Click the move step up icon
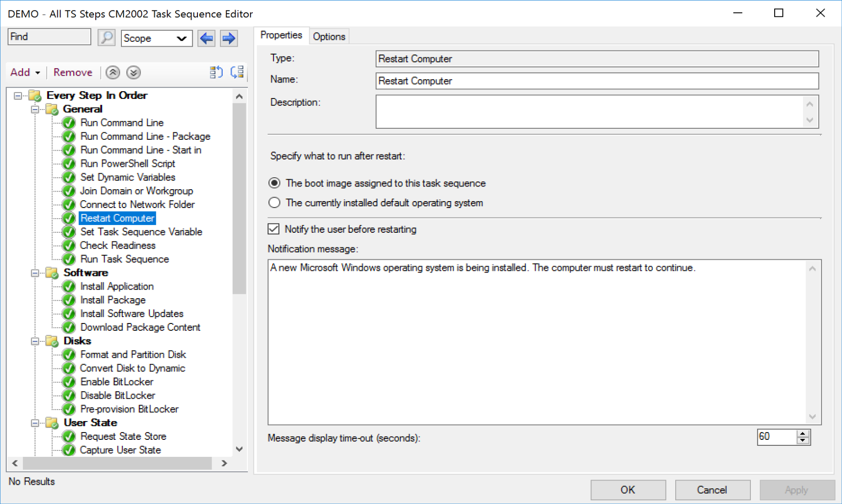 tap(113, 72)
